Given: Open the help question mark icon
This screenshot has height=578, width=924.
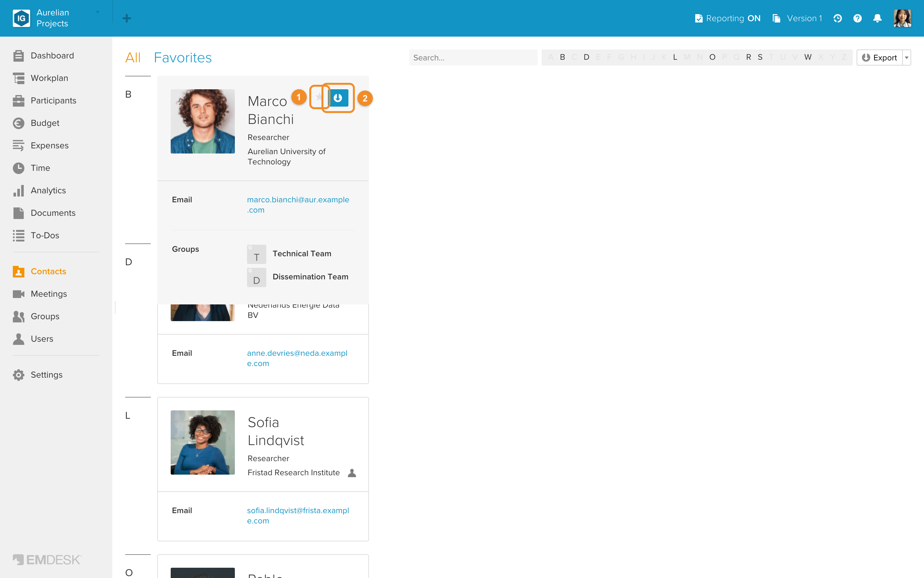Looking at the screenshot, I should [857, 18].
